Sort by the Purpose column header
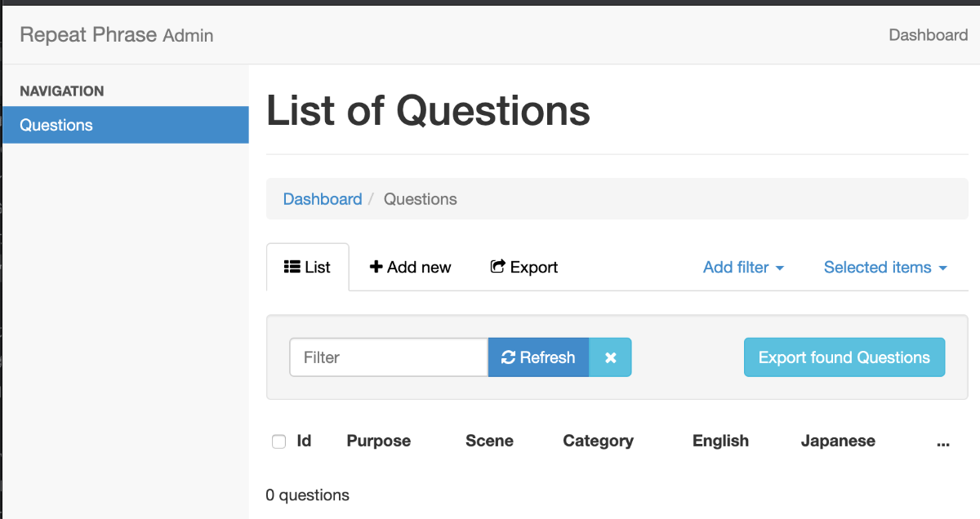The width and height of the screenshot is (980, 519). pos(378,441)
